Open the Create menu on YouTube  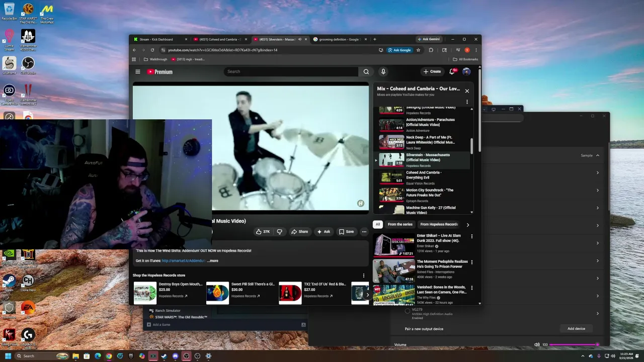(x=432, y=71)
